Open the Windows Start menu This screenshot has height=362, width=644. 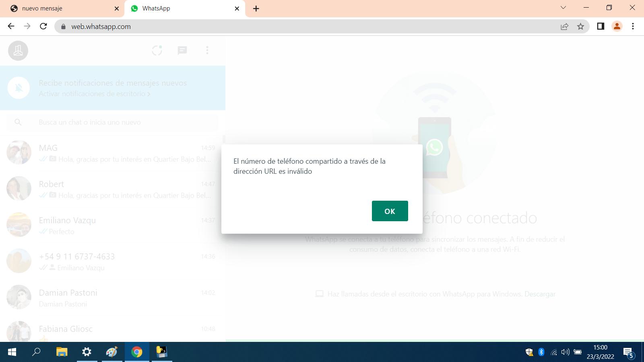pos(12,352)
